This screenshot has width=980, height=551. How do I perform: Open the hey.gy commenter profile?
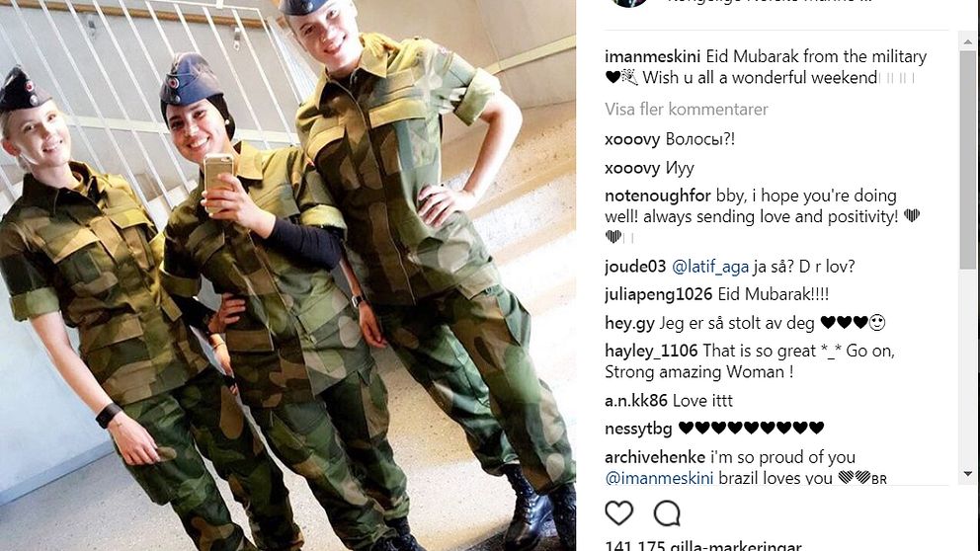(x=629, y=324)
